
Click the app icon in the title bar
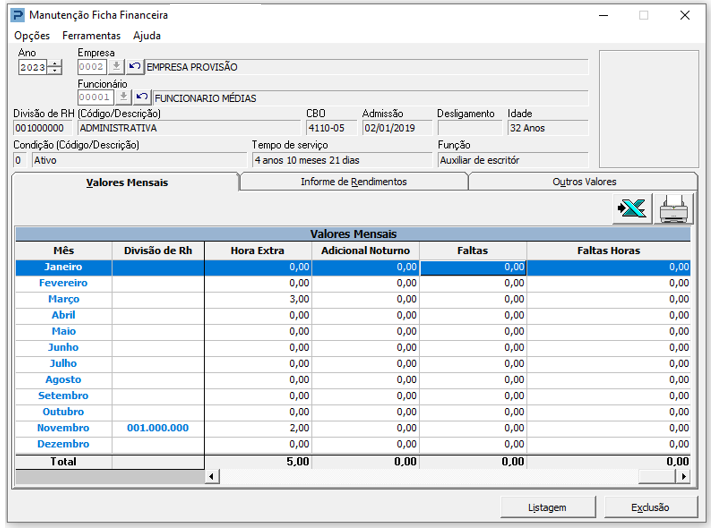tap(17, 15)
